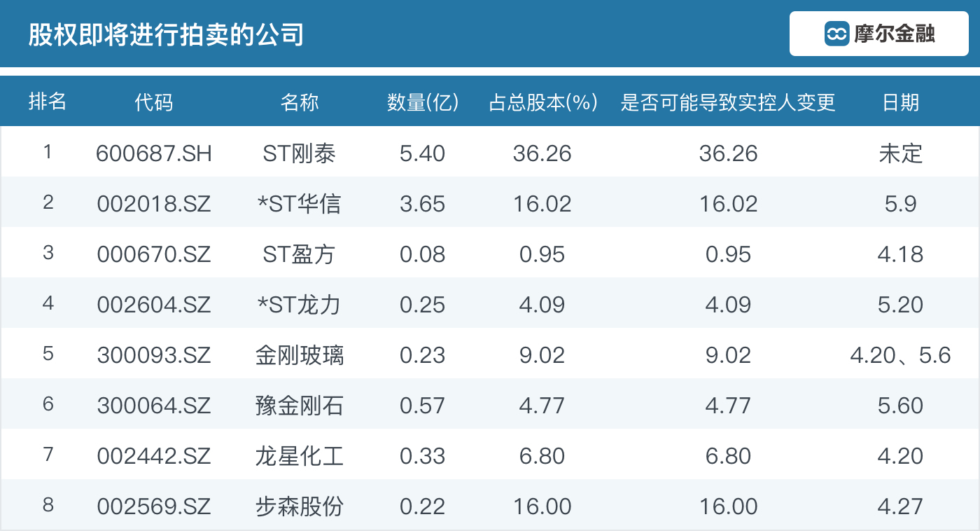Click the 股权即将进行拍卖的公司 title

[166, 34]
